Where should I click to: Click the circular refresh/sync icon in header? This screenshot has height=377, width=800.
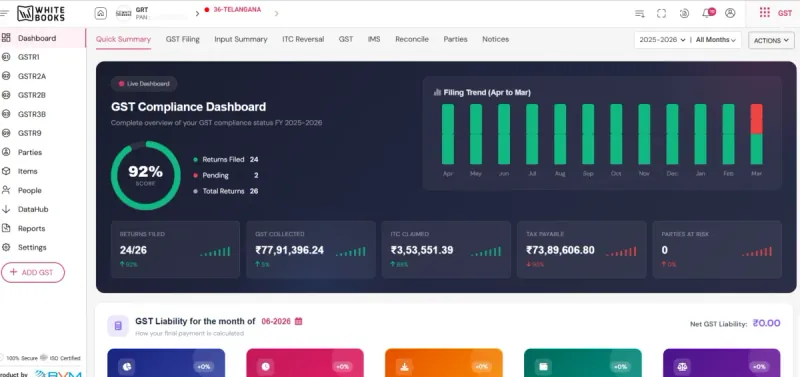click(684, 13)
